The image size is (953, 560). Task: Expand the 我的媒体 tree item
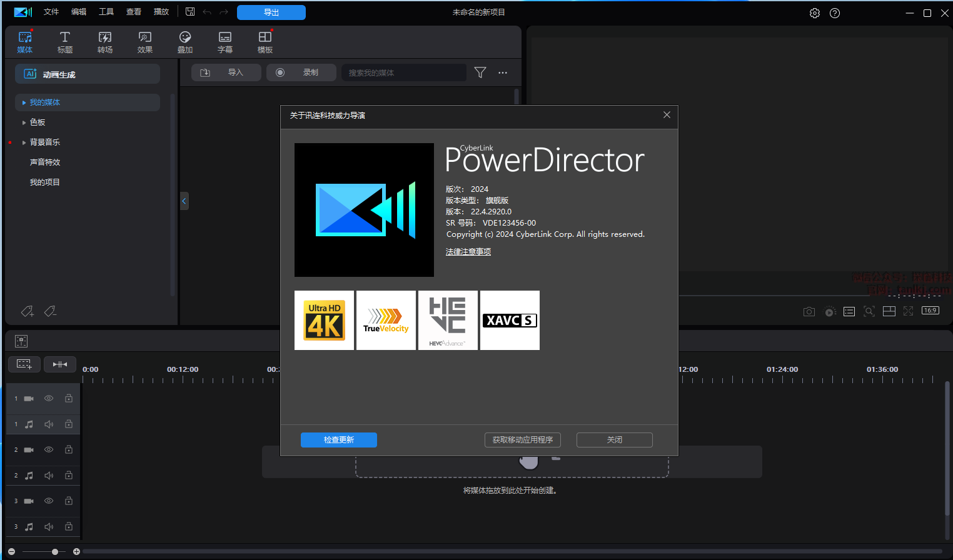click(x=24, y=102)
